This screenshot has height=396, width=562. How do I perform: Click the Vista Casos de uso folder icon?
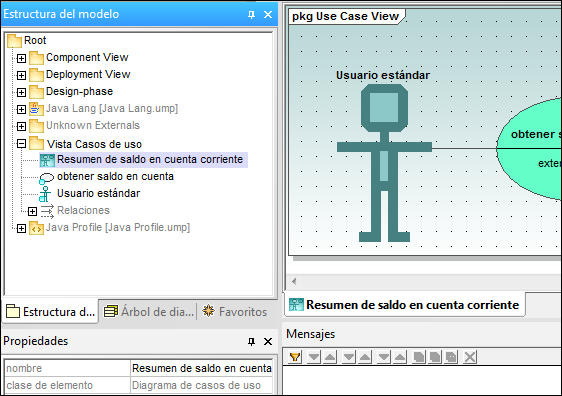pyautogui.click(x=36, y=143)
